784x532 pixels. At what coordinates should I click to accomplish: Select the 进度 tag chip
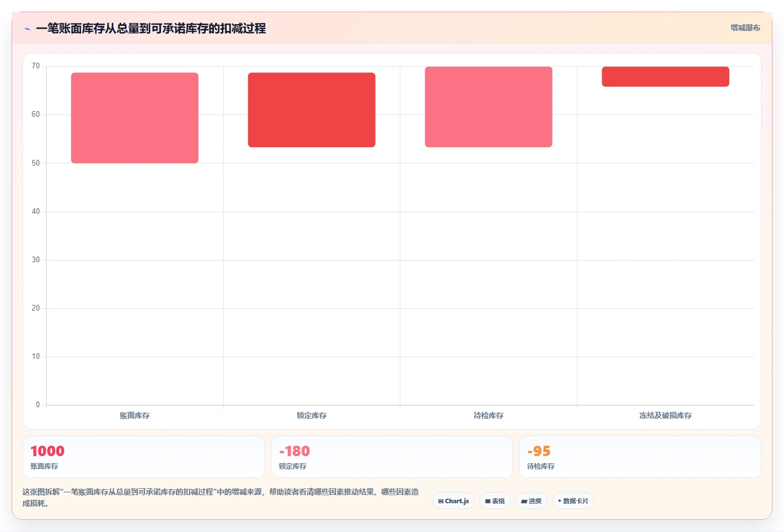point(531,501)
